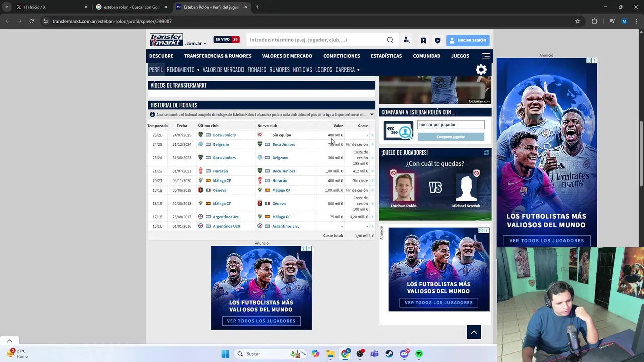Open Copilot from the taskbar

click(x=315, y=354)
